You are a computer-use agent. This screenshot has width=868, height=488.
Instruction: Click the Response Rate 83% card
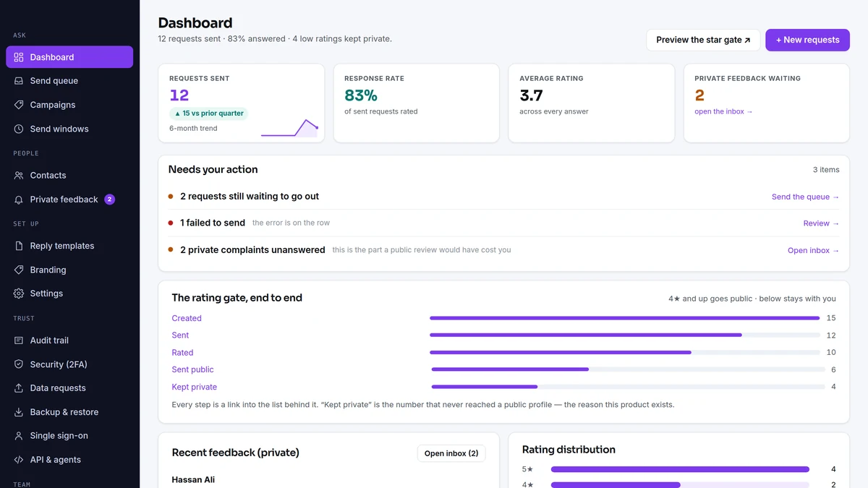coord(416,103)
